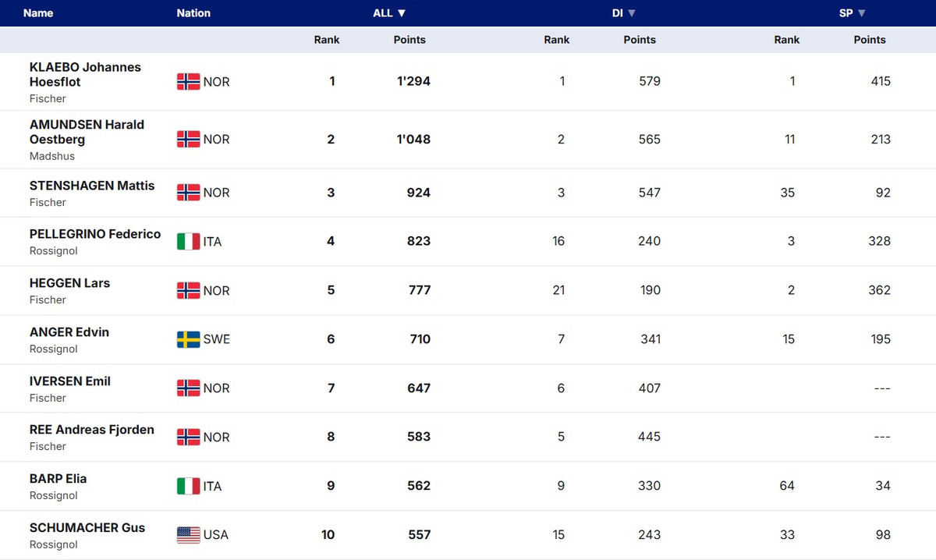The width and height of the screenshot is (936, 560).
Task: Click Norway flag beside Heggen Lars
Action: (x=188, y=290)
